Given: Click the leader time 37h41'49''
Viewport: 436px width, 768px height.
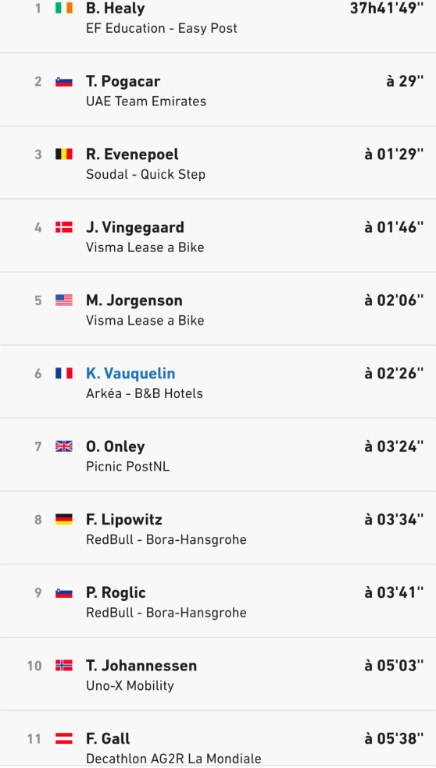Looking at the screenshot, I should [x=387, y=8].
